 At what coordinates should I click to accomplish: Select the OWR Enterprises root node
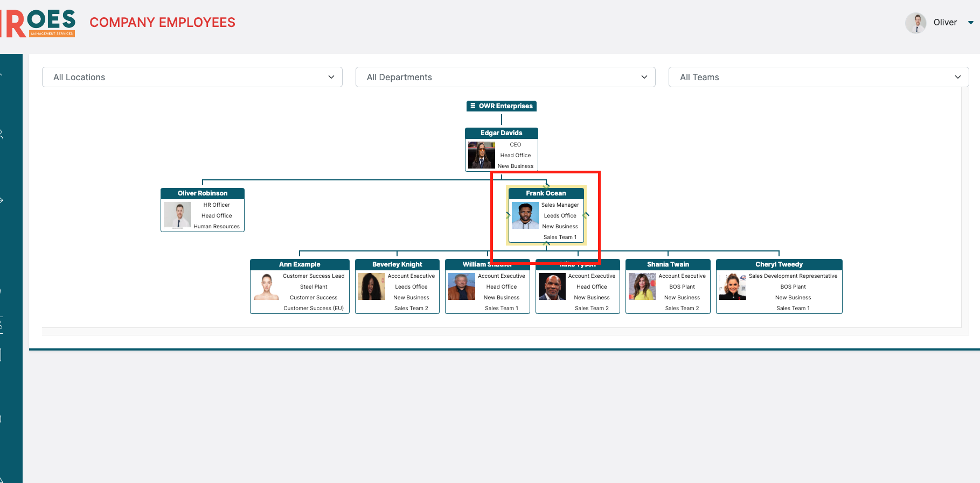502,106
